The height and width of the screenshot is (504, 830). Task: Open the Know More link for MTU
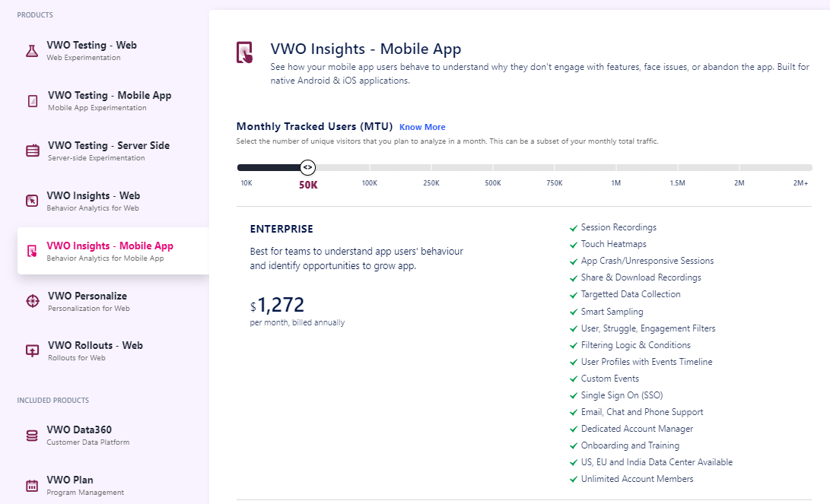422,127
